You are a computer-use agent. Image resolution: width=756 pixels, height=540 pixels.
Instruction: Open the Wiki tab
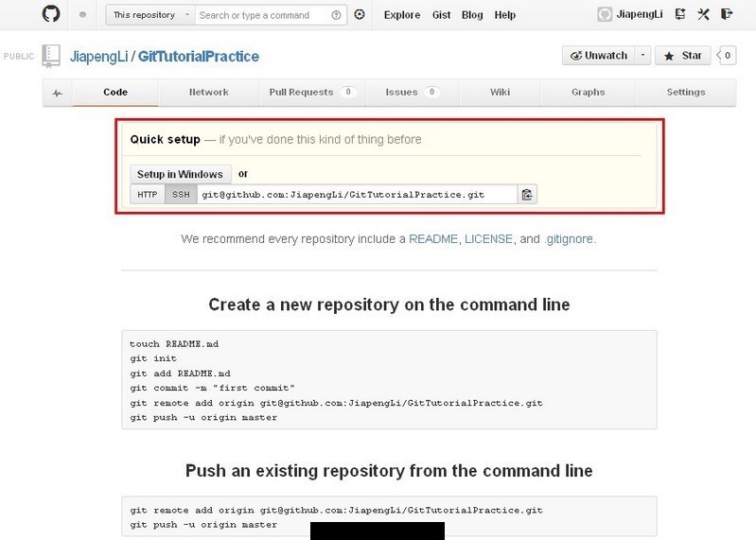(500, 92)
